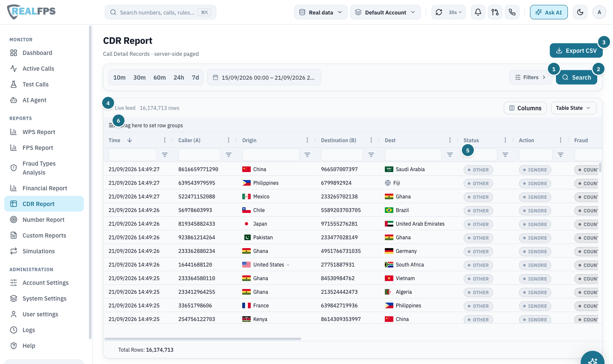Open Action column menu dots

[x=561, y=140]
